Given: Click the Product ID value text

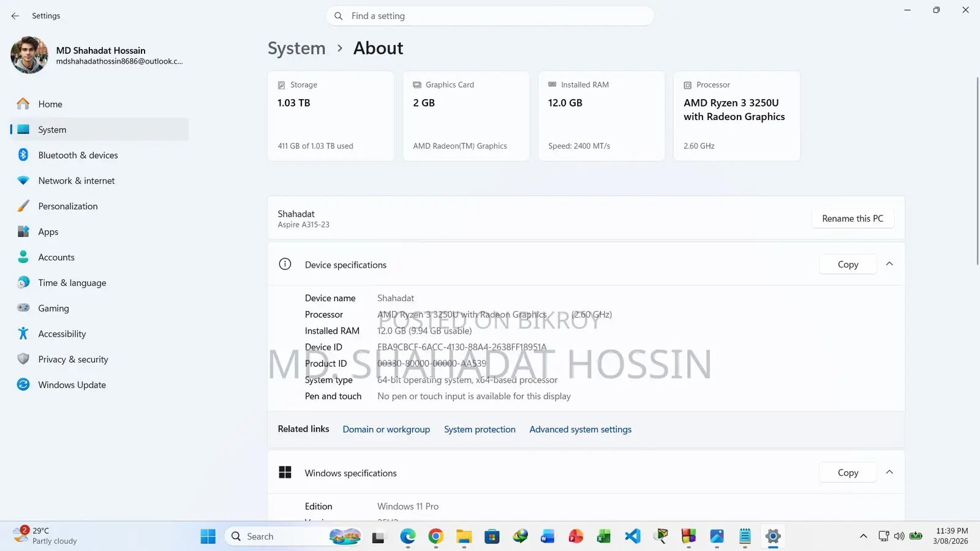Looking at the screenshot, I should [x=432, y=364].
